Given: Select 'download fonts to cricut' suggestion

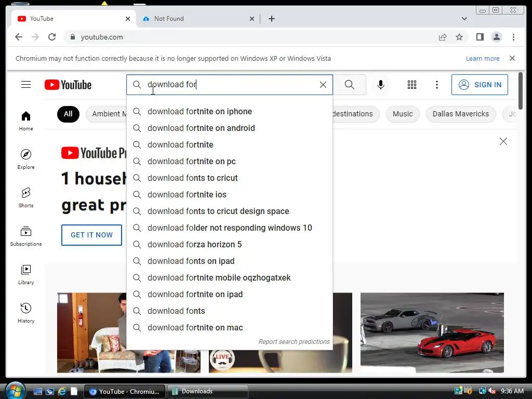Looking at the screenshot, I should 230,178.
